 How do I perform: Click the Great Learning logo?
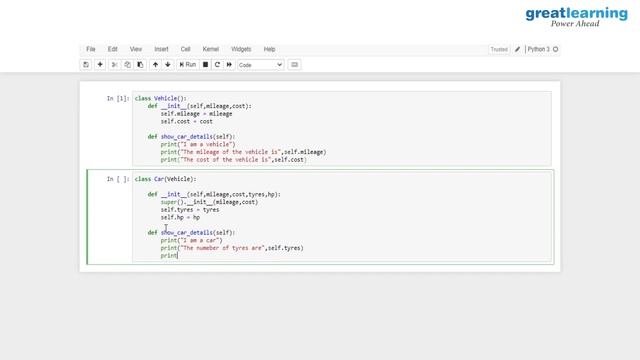point(576,17)
